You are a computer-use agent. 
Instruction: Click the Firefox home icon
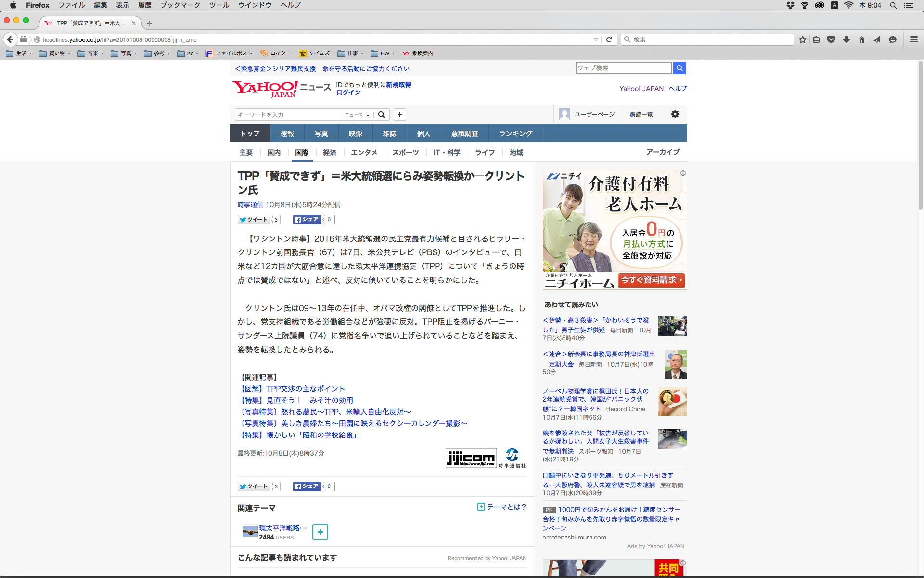[x=861, y=39]
